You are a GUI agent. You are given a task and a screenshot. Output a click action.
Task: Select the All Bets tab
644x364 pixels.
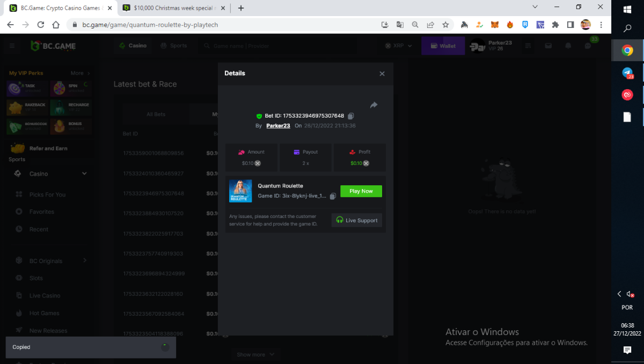[156, 114]
